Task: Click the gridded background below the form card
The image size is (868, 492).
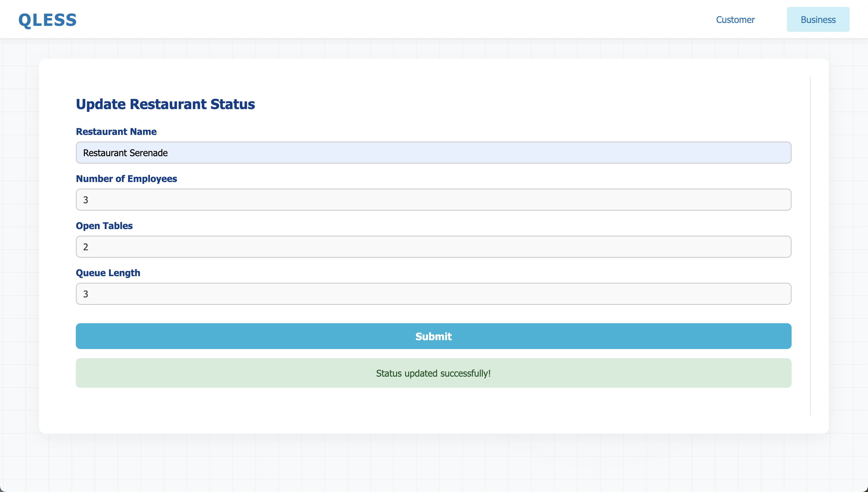Action: pos(433,463)
